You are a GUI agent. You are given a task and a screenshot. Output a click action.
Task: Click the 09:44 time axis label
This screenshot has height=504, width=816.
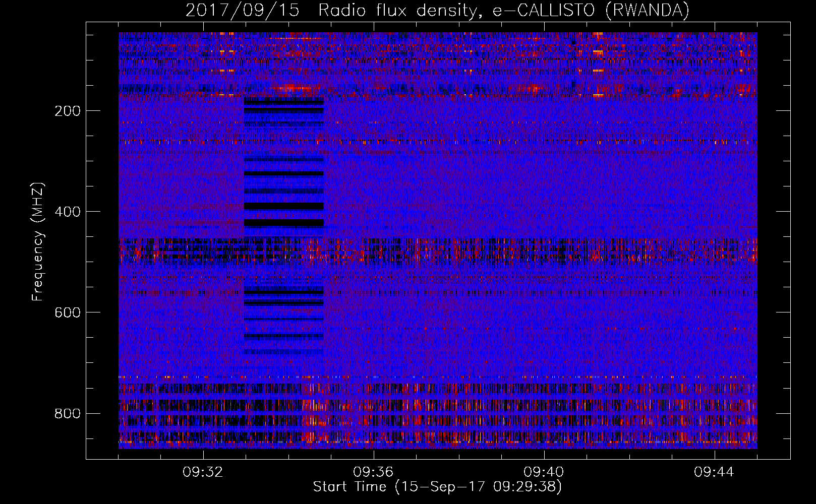(714, 472)
